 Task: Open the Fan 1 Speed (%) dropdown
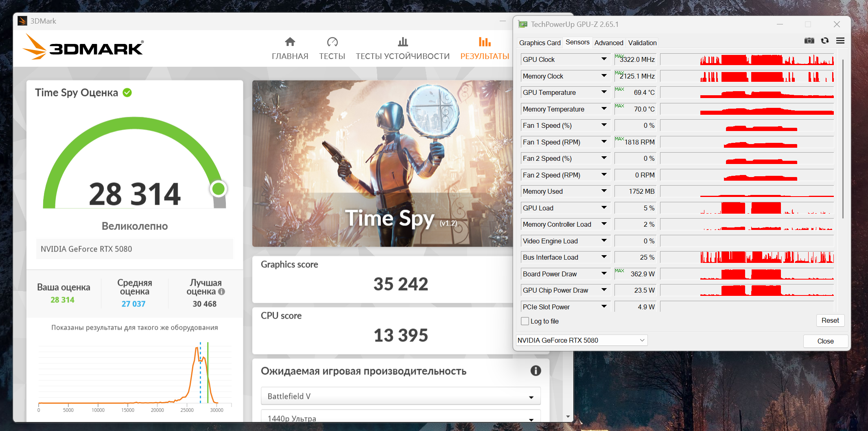[604, 125]
